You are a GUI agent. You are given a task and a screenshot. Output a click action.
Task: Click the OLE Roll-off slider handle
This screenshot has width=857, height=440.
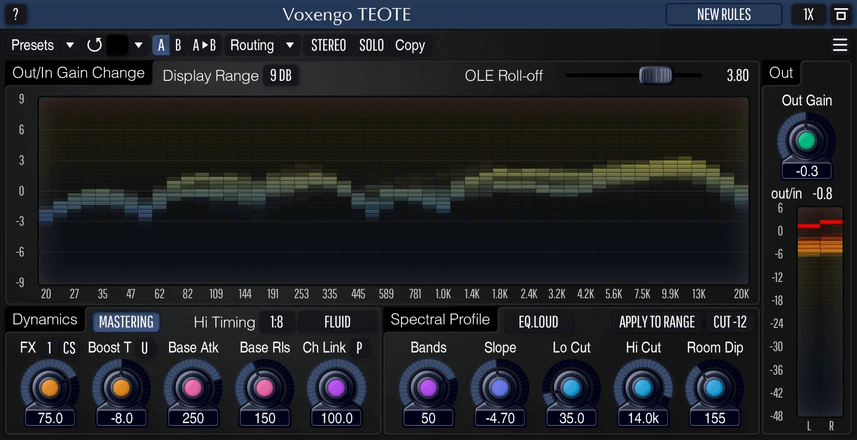pyautogui.click(x=656, y=75)
